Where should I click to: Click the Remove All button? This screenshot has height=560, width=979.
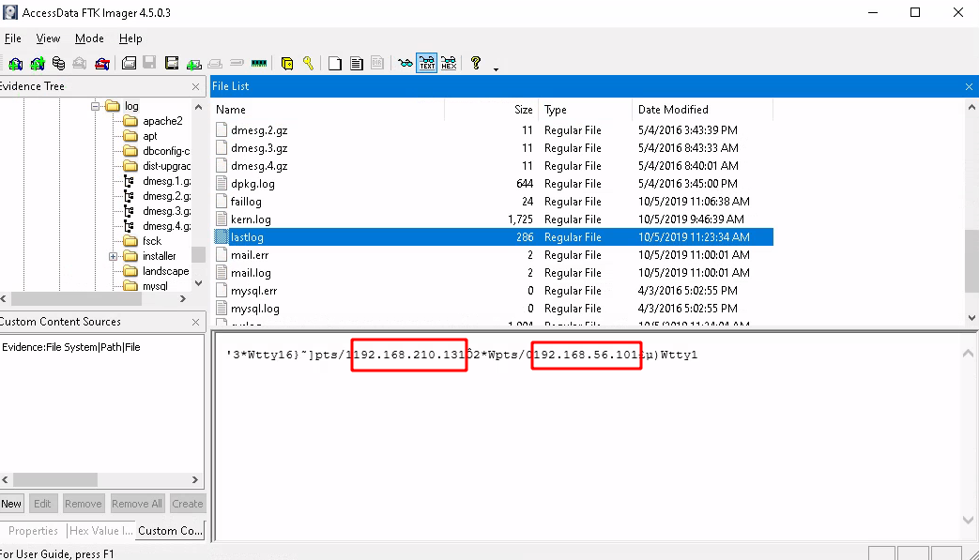tap(137, 504)
